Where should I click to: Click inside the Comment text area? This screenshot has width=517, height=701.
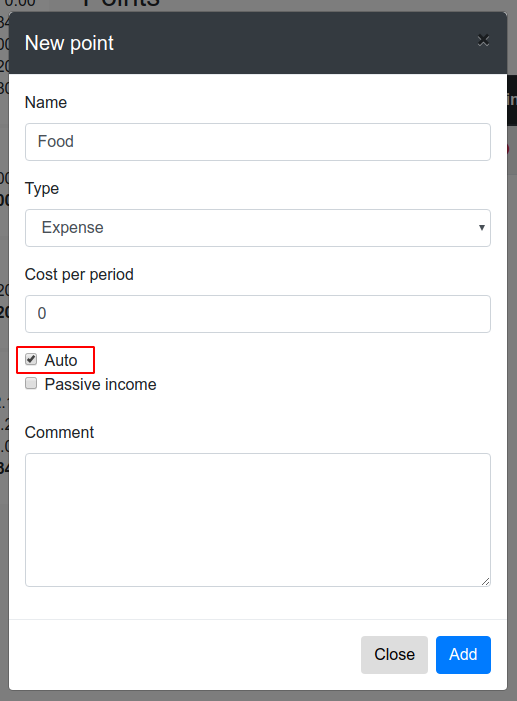pos(258,520)
